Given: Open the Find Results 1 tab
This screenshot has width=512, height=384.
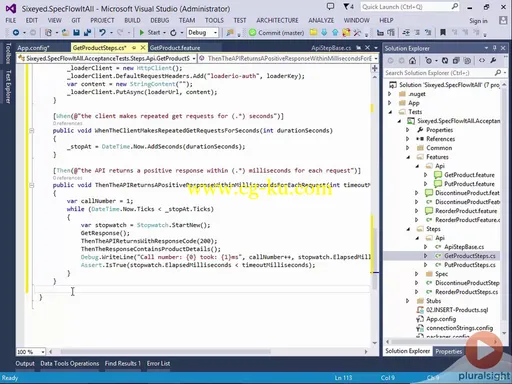Looking at the screenshot, I should pos(123,364).
